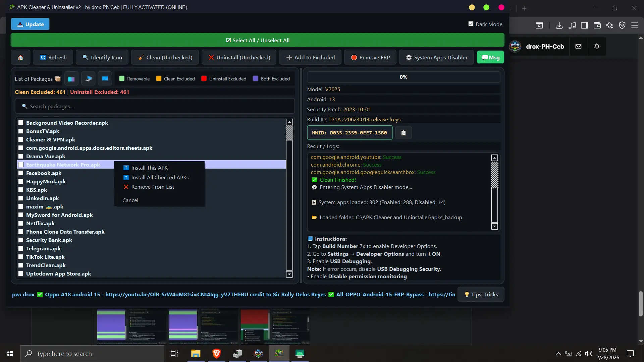This screenshot has height=362, width=644.
Task: Open the mail envelope icon in browser page
Action: point(578,46)
